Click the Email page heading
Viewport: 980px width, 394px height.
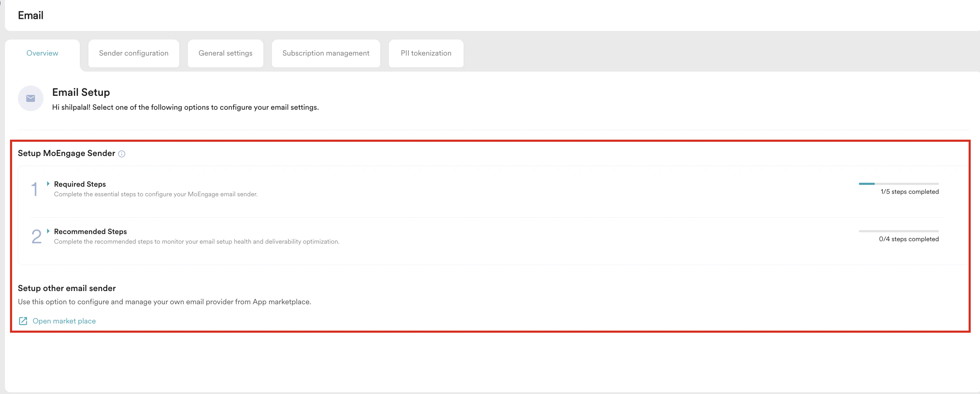[31, 15]
